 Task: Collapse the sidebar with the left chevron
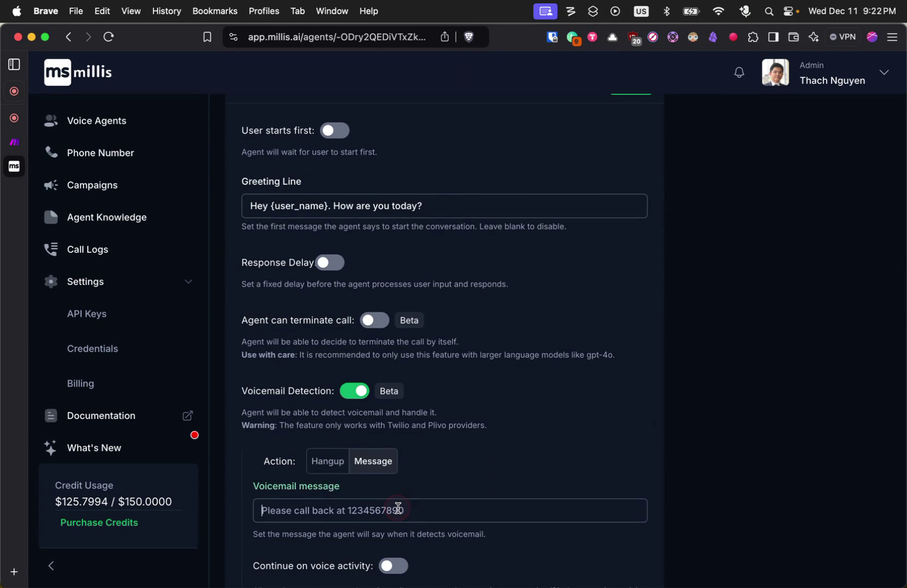pos(51,566)
